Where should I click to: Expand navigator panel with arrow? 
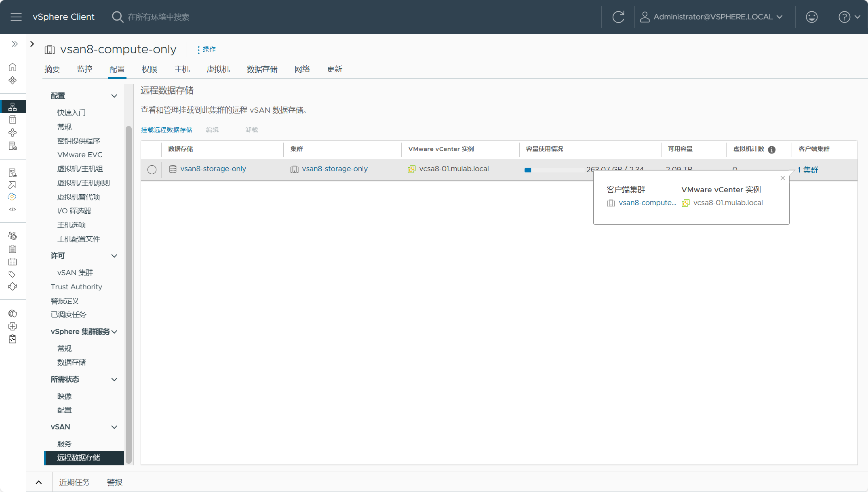(32, 44)
